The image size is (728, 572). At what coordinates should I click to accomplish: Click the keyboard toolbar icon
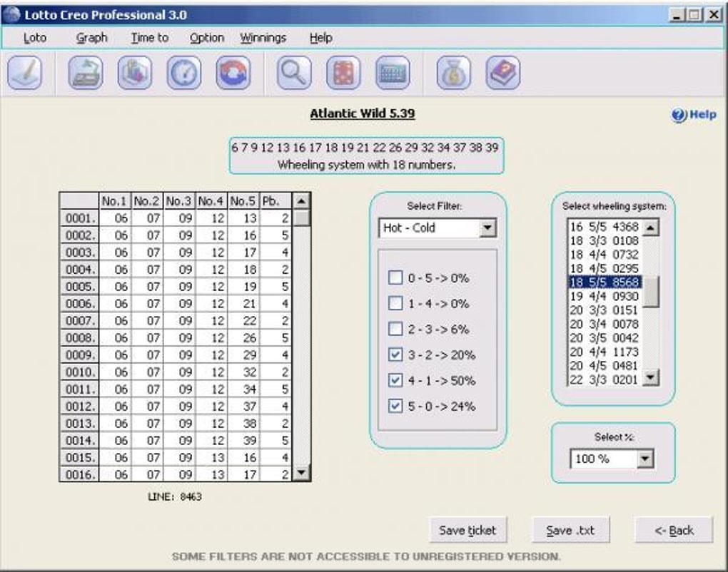coord(393,73)
